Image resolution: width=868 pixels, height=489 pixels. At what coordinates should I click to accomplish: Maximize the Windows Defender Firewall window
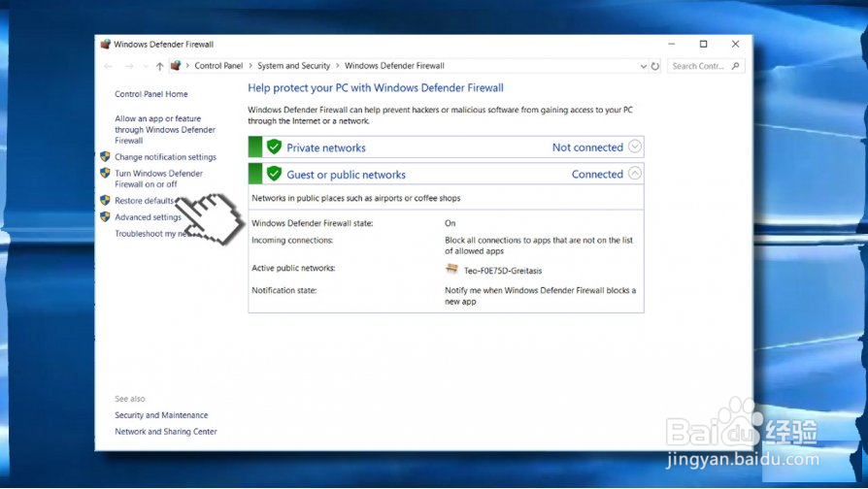click(704, 45)
